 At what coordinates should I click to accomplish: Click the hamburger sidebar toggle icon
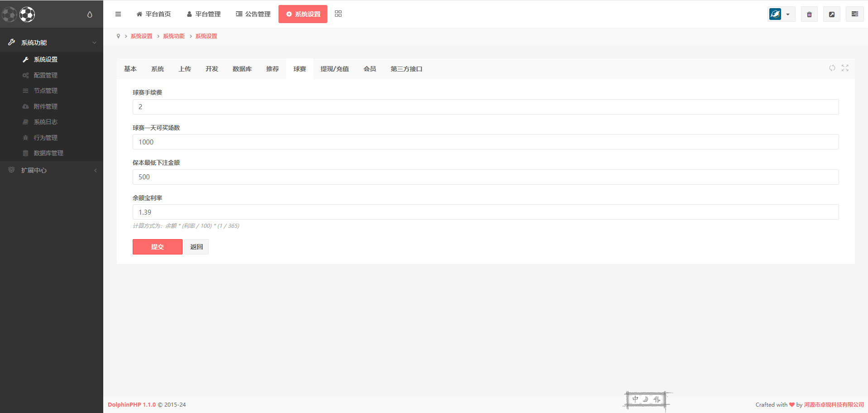pyautogui.click(x=118, y=14)
